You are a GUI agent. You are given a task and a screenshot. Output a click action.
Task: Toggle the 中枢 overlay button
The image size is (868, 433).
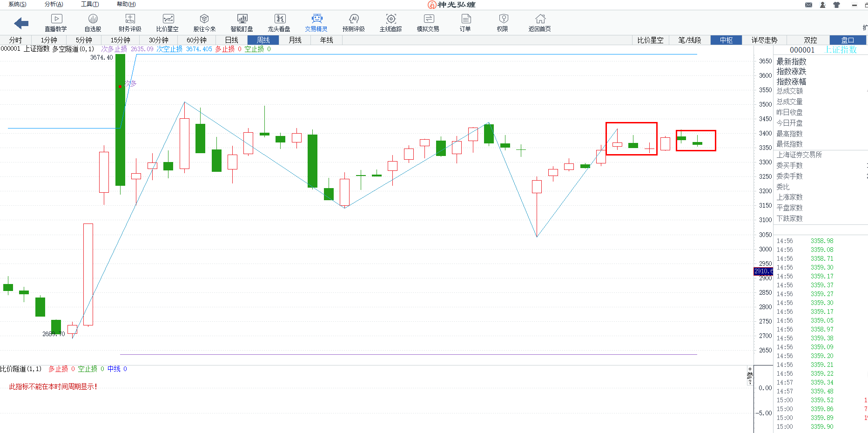tap(726, 40)
